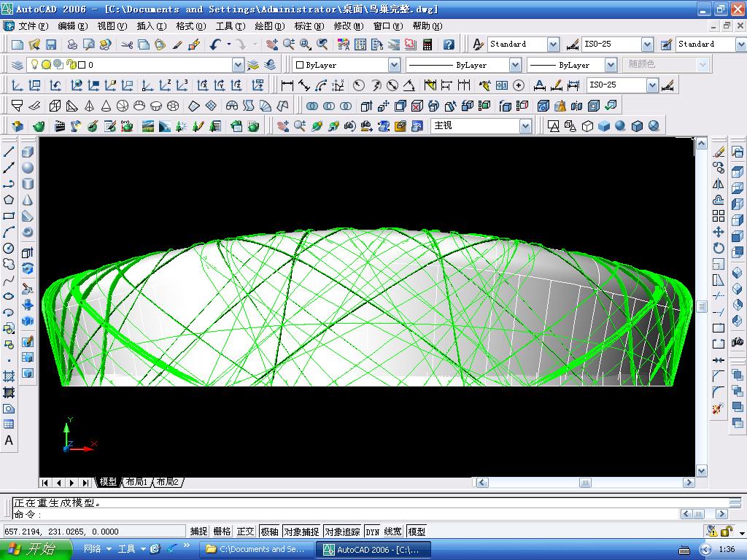
Task: Click the Linear dimension icon
Action: pyautogui.click(x=287, y=85)
